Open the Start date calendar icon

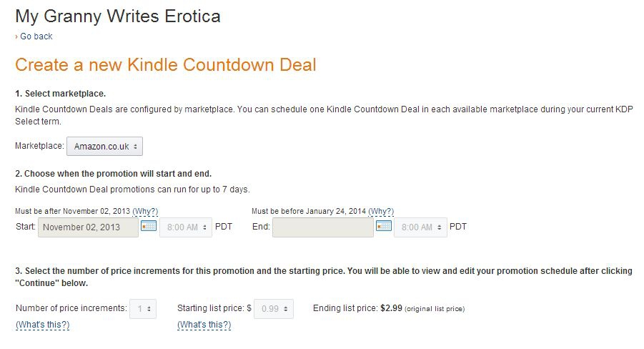[148, 226]
